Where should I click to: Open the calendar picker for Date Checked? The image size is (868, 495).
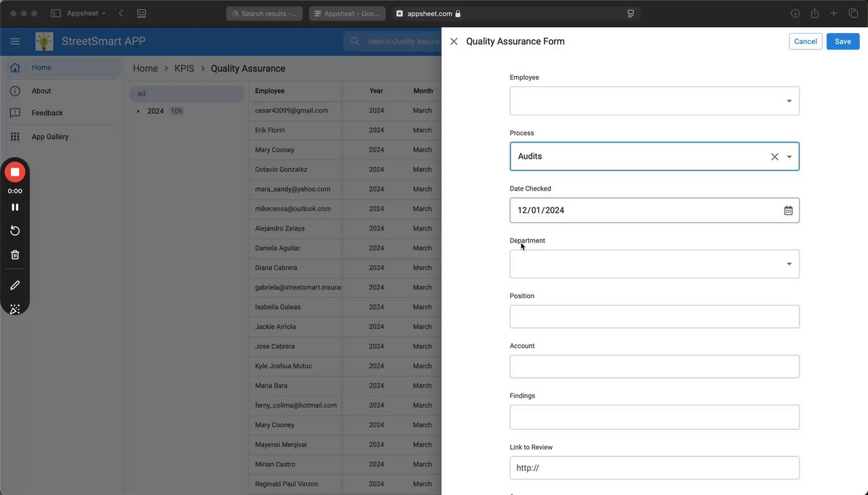pyautogui.click(x=788, y=211)
